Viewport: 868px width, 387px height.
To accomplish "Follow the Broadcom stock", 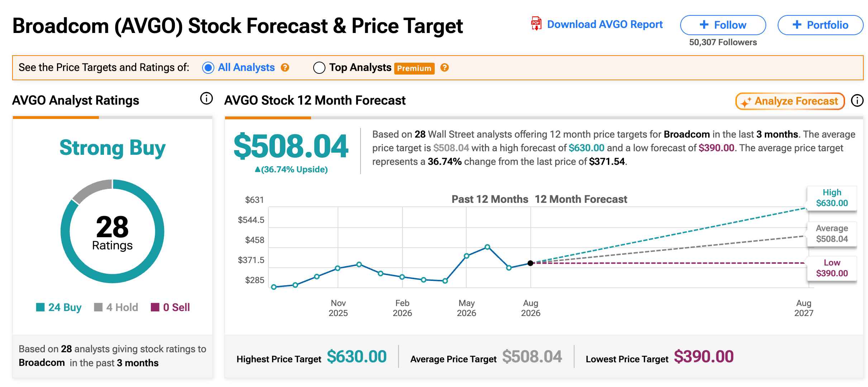I will coord(723,25).
